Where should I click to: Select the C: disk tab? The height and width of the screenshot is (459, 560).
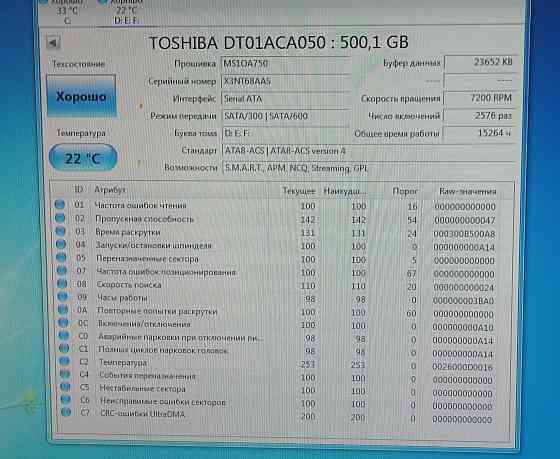(x=67, y=13)
